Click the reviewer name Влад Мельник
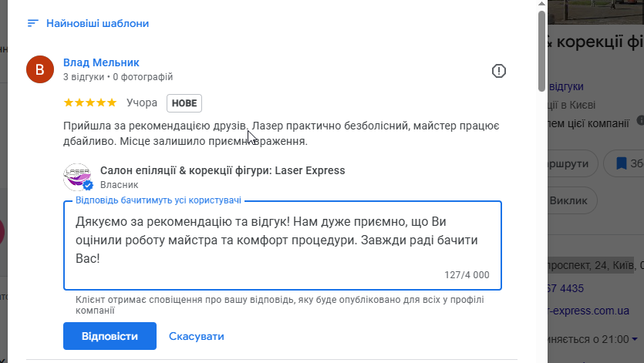The width and height of the screenshot is (644, 363). (101, 62)
